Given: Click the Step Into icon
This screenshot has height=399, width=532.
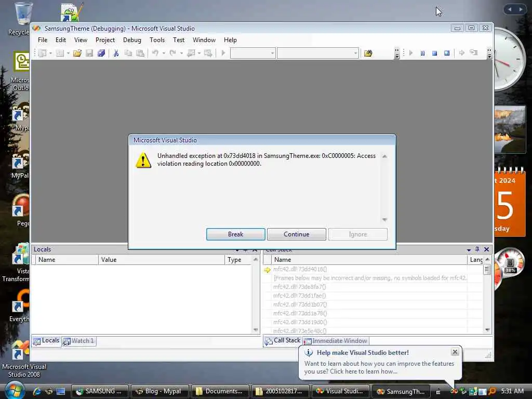Looking at the screenshot, I should coord(474,52).
